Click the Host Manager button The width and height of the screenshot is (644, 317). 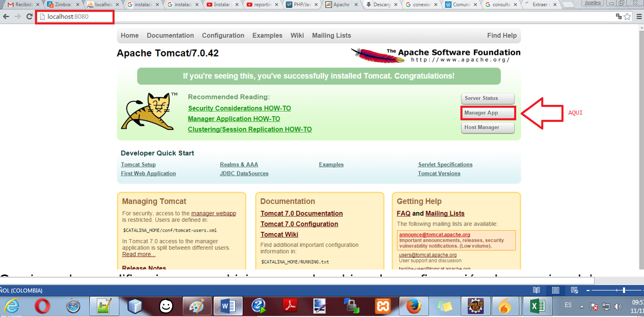488,127
